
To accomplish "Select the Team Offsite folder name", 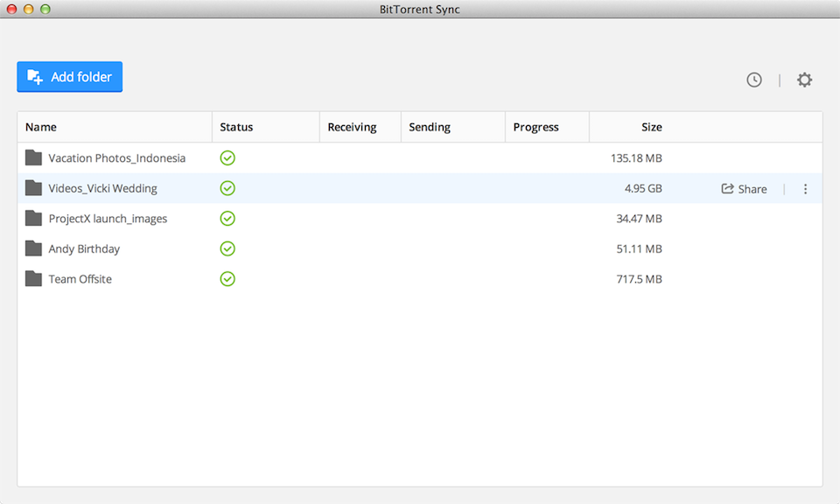I will (80, 279).
